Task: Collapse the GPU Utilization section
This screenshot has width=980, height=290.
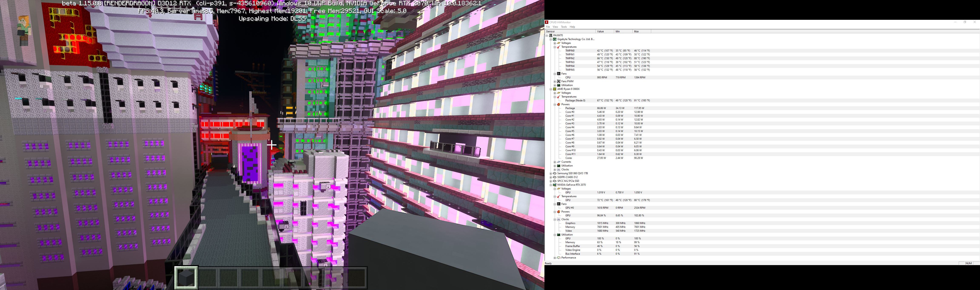Action: click(555, 235)
